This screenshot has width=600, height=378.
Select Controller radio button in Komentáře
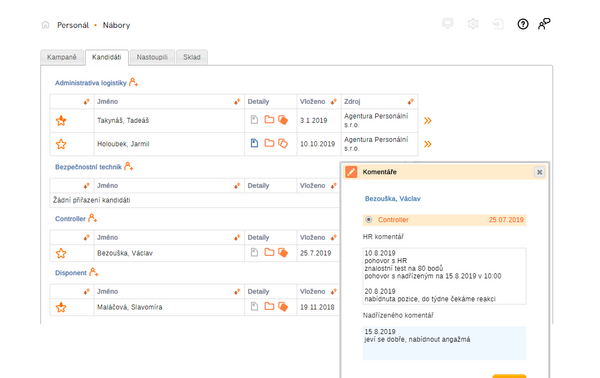click(368, 220)
